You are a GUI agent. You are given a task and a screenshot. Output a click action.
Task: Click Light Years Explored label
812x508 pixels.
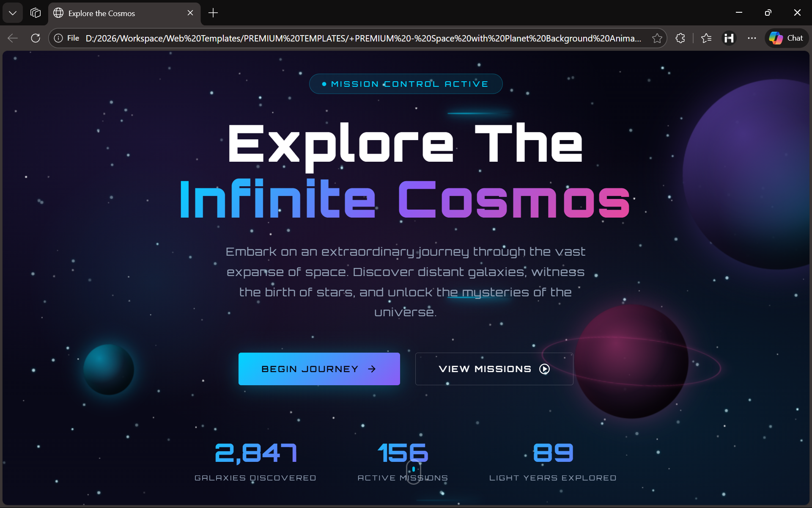(x=553, y=478)
